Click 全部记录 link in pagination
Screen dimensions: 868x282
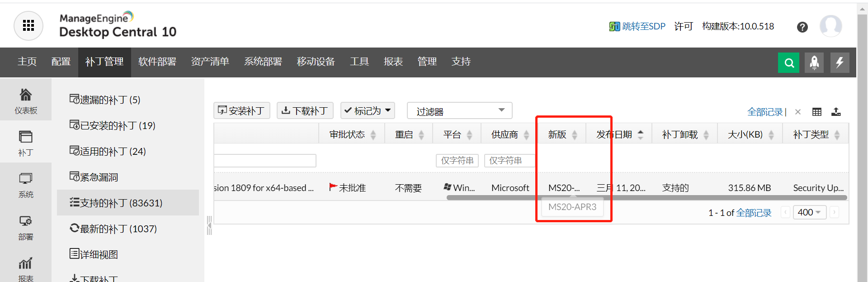pos(754,213)
